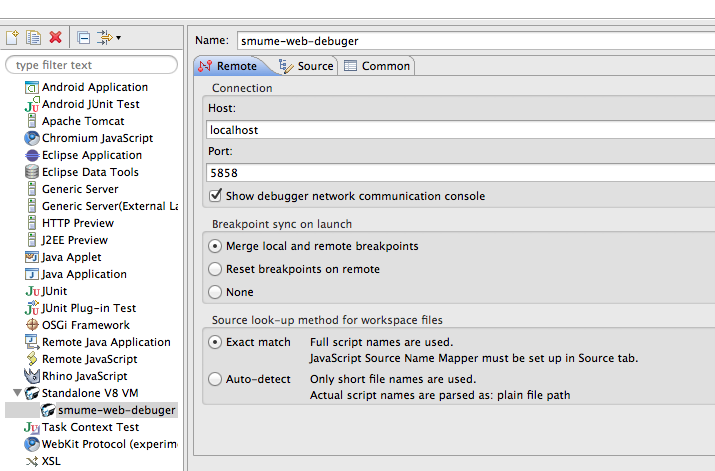The width and height of the screenshot is (715, 471).
Task: Select the XSL configuration icon
Action: [x=32, y=461]
